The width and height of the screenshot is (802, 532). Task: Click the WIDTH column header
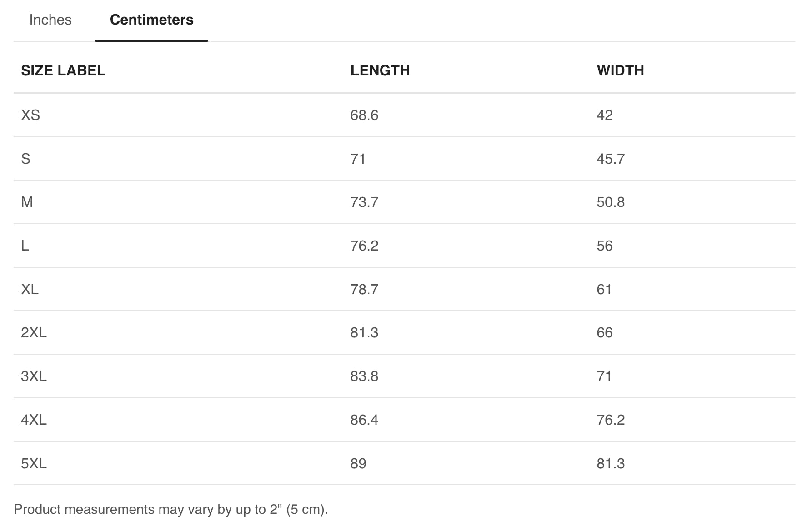click(x=620, y=70)
